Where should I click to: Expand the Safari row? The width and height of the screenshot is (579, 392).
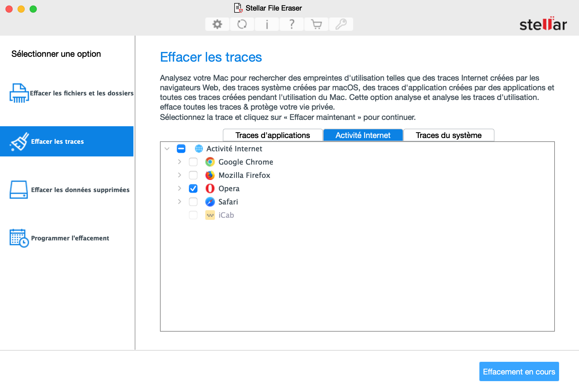180,202
